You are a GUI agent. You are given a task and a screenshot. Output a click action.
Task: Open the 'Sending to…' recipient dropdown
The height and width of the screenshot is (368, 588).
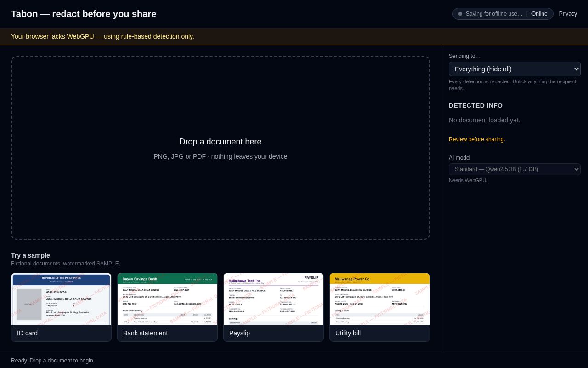pyautogui.click(x=514, y=69)
